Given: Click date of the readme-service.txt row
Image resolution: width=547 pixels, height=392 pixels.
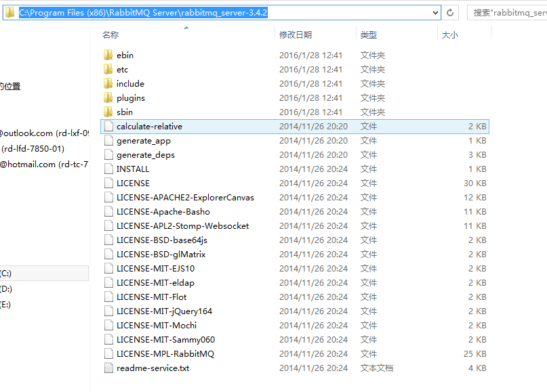Looking at the screenshot, I should click(x=313, y=368).
